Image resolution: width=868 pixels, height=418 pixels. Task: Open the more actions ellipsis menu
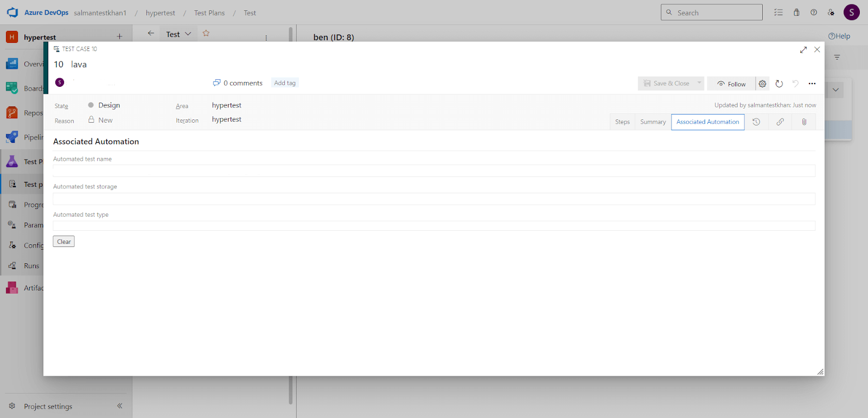click(812, 84)
